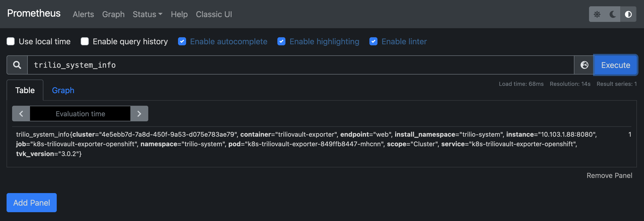The image size is (644, 221).
Task: Toggle off Enable linter checkbox
Action: (373, 41)
